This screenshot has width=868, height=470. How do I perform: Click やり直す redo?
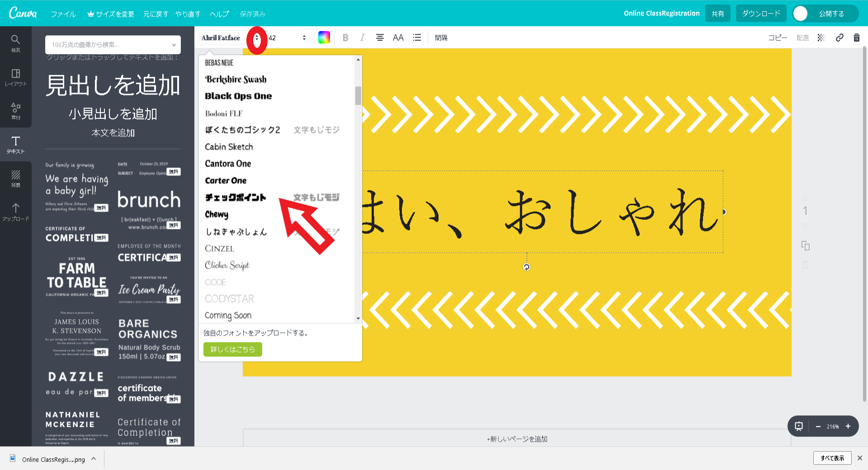point(188,14)
